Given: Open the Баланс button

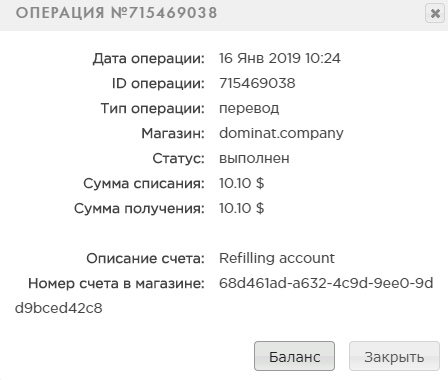Looking at the screenshot, I should (x=294, y=356).
